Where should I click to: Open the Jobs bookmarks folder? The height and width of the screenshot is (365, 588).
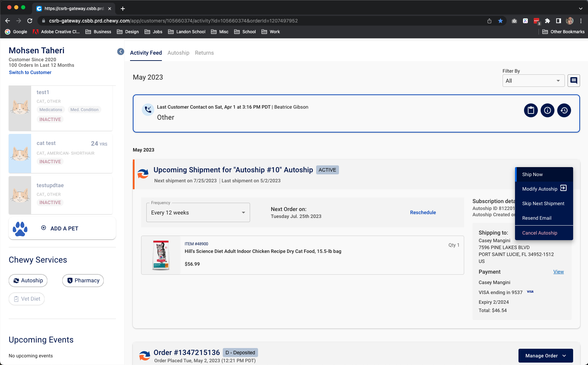click(x=153, y=31)
